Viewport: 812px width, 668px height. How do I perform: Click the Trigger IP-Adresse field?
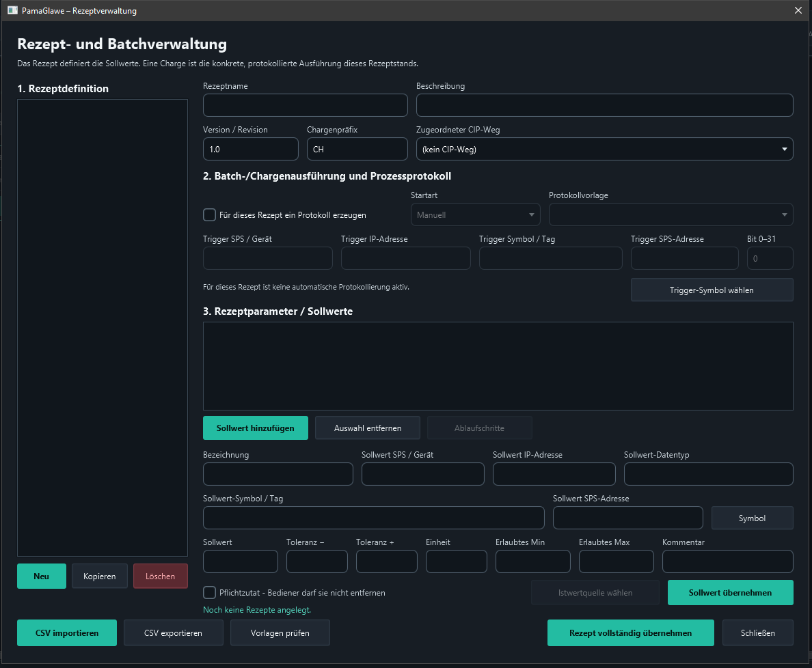[405, 258]
